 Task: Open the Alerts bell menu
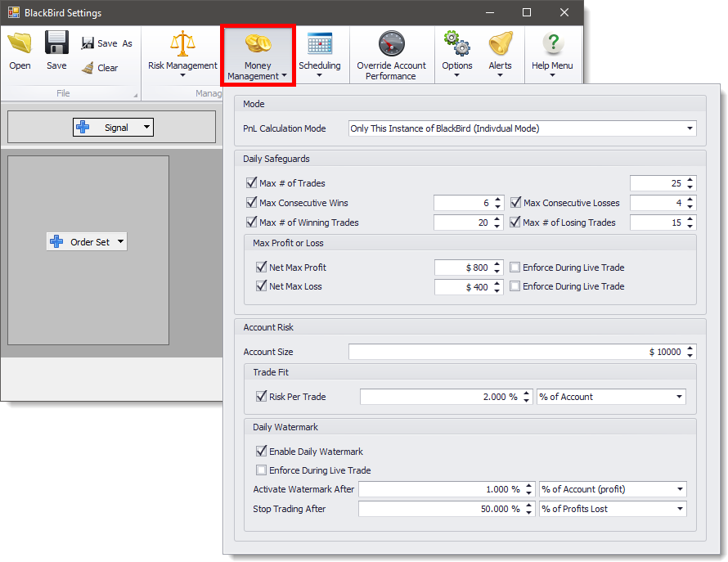(x=500, y=54)
